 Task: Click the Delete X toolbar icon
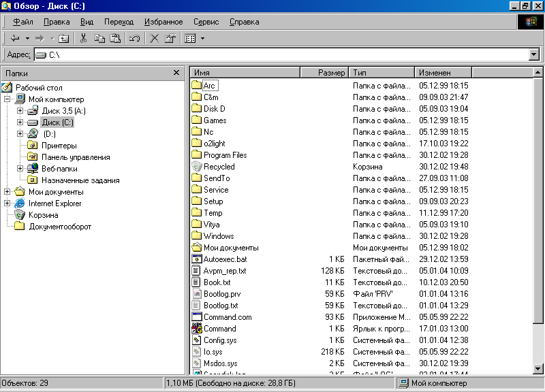point(155,38)
